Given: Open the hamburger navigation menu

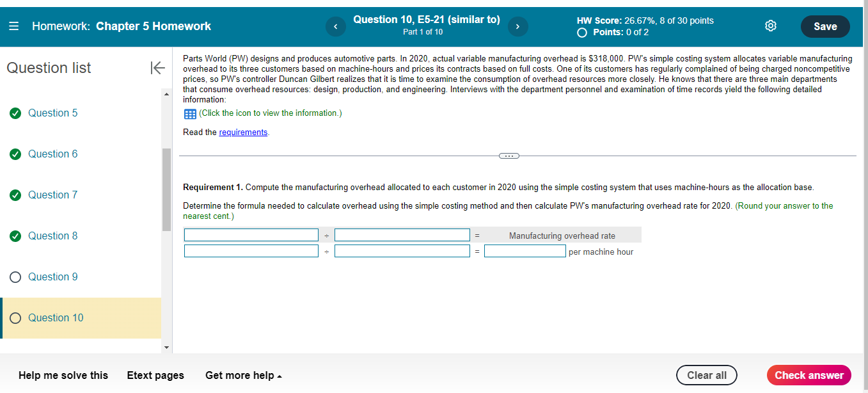Looking at the screenshot, I should tap(13, 26).
